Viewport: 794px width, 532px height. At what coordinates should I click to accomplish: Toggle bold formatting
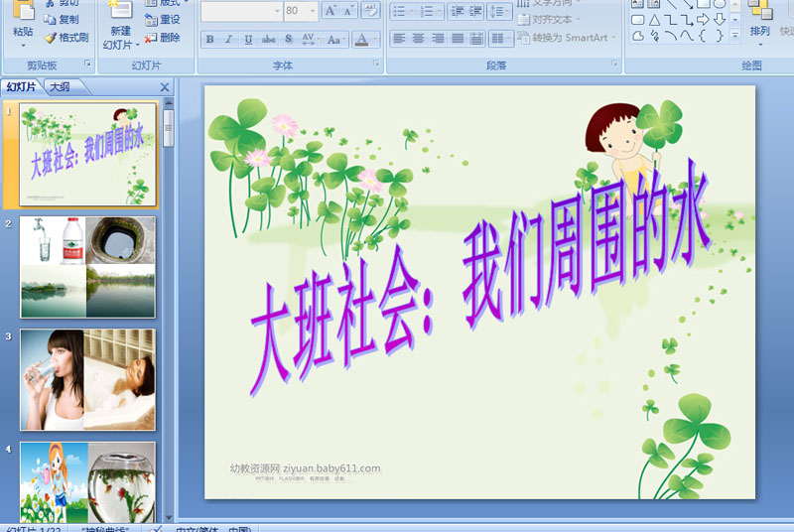coord(209,40)
